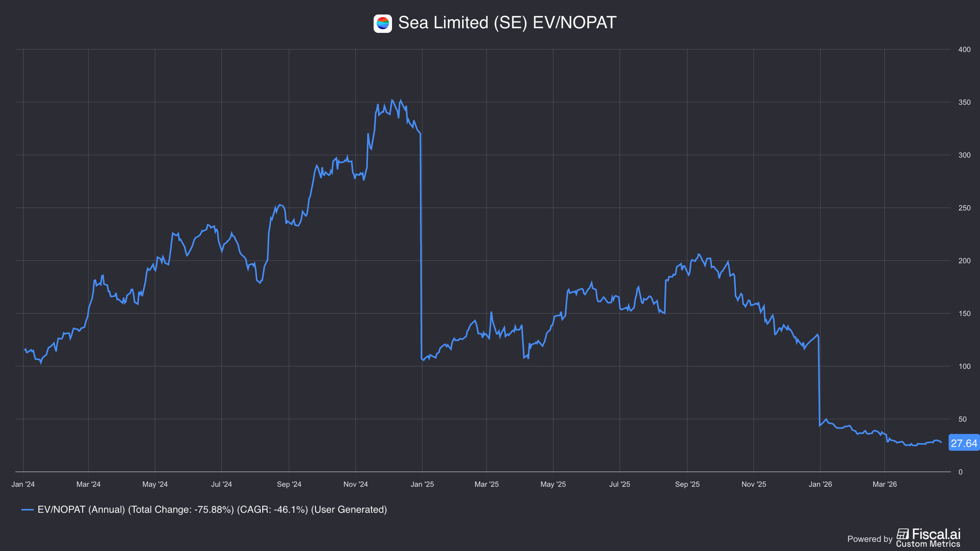Click the Sea Limited logo icon
This screenshot has width=980, height=551.
(382, 24)
